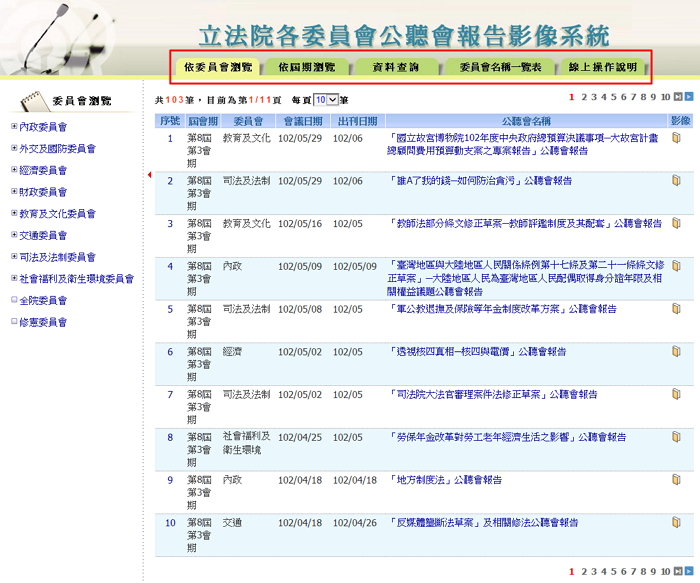Go to page 5 in top pagination
The height and width of the screenshot is (583, 700).
[x=612, y=97]
